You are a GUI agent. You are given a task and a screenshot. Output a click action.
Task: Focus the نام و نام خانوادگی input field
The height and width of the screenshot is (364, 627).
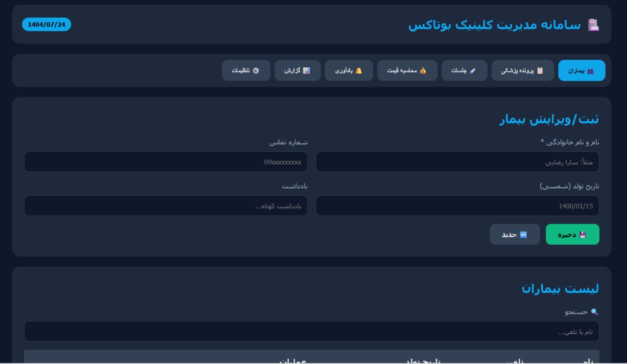coord(457,162)
